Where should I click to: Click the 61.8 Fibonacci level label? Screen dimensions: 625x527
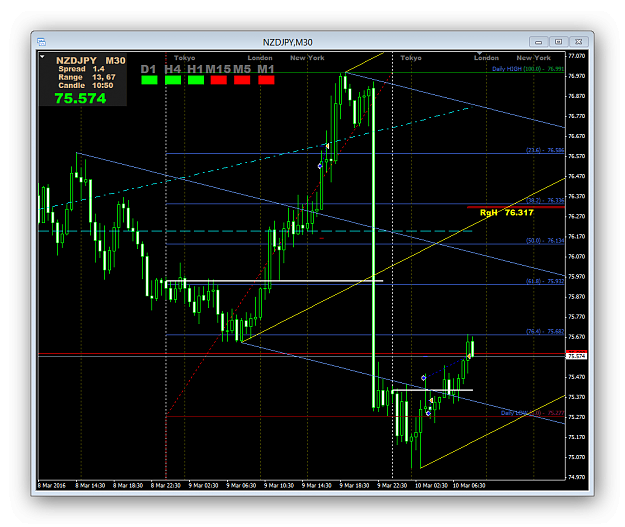545,281
